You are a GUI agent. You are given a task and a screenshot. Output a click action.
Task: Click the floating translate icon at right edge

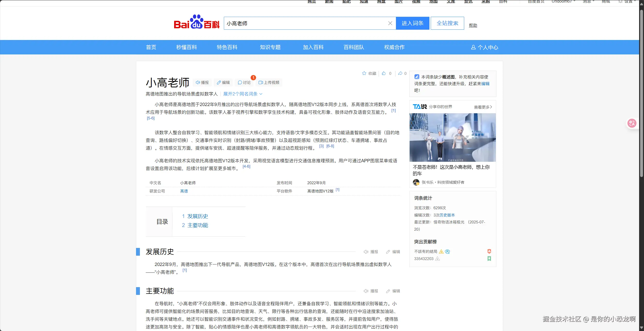point(632,123)
